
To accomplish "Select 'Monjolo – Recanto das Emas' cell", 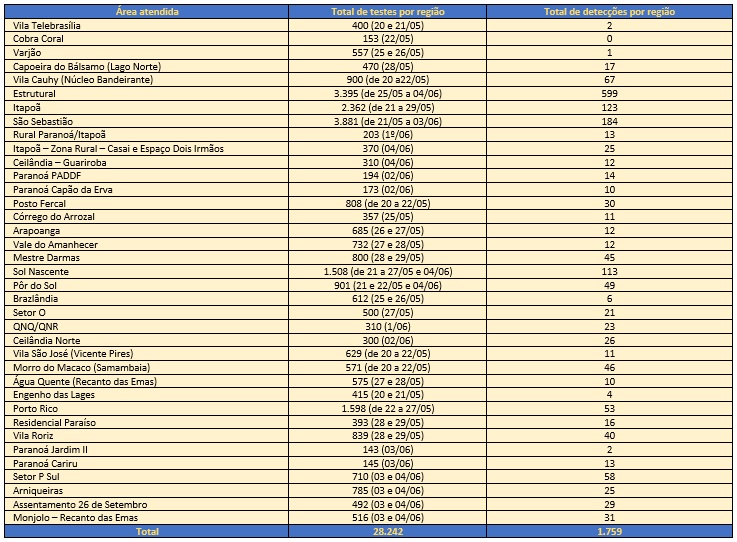I will coord(147,518).
